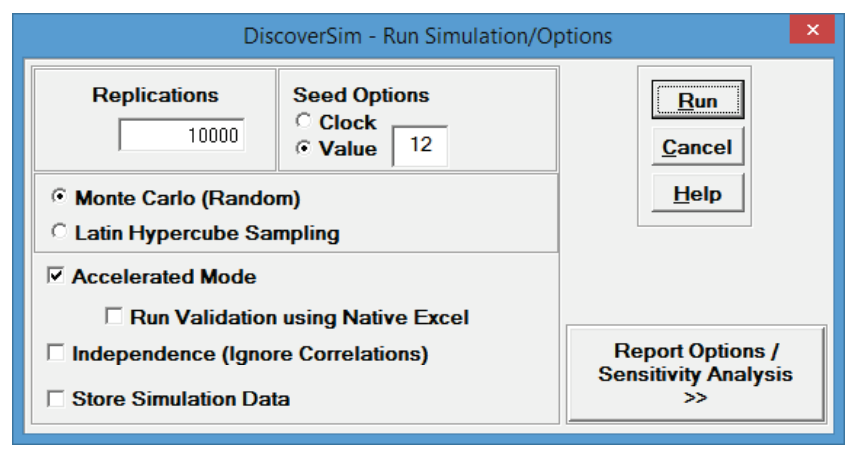
Task: Choose Latin Hypercube Sampling
Action: [x=59, y=233]
